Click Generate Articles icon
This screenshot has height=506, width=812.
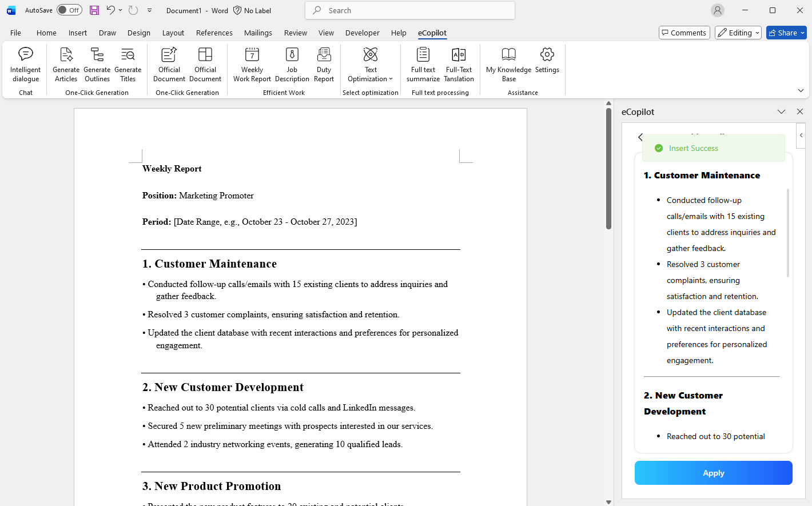coord(66,64)
